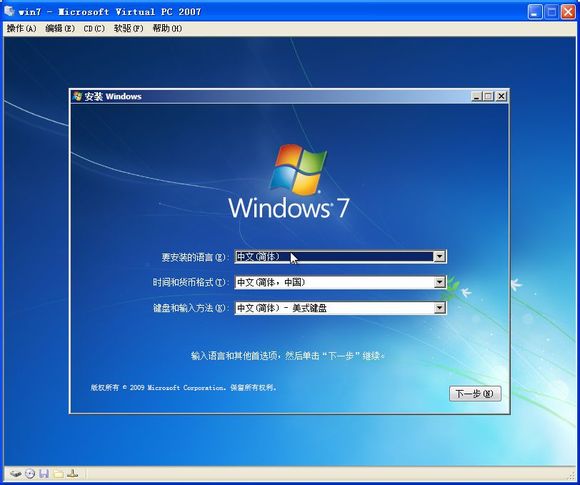
Task: Click the Windows setup dialog title icon
Action: [x=77, y=96]
